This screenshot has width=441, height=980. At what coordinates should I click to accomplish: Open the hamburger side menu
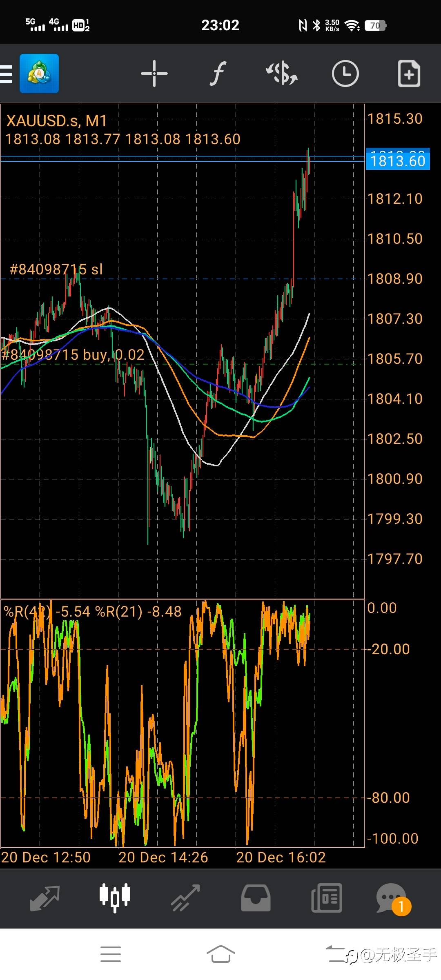tap(6, 74)
